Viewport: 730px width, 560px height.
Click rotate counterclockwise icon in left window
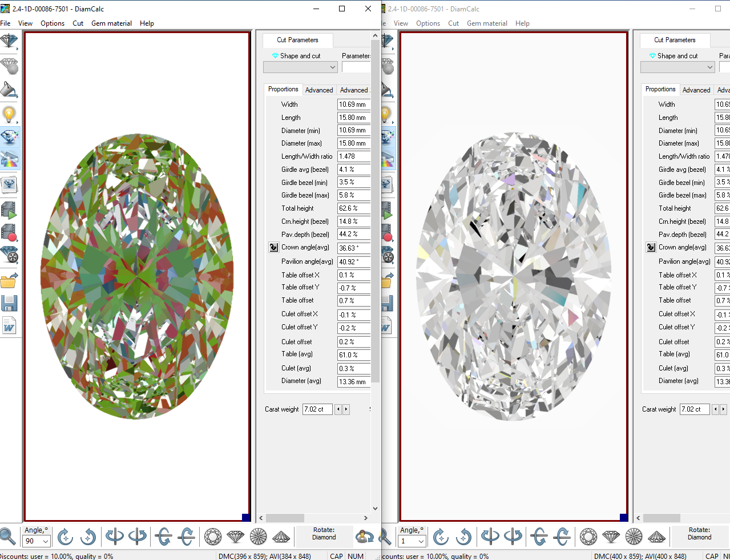[x=88, y=537]
